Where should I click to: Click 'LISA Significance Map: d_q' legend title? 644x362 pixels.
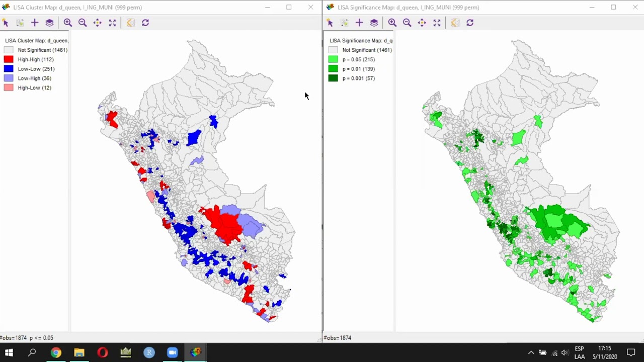pyautogui.click(x=361, y=40)
